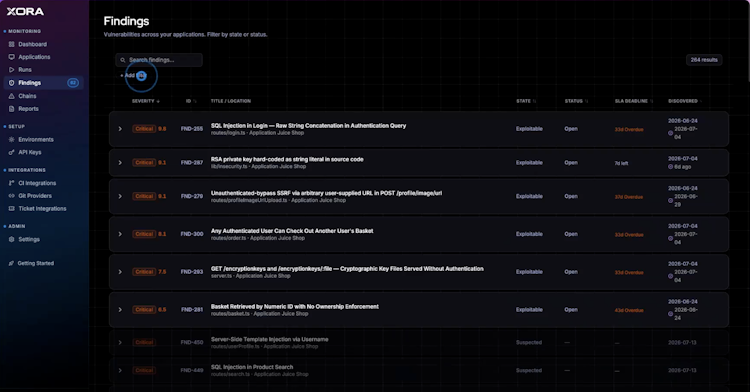Open Ticket Integrations menu item

tap(42, 209)
